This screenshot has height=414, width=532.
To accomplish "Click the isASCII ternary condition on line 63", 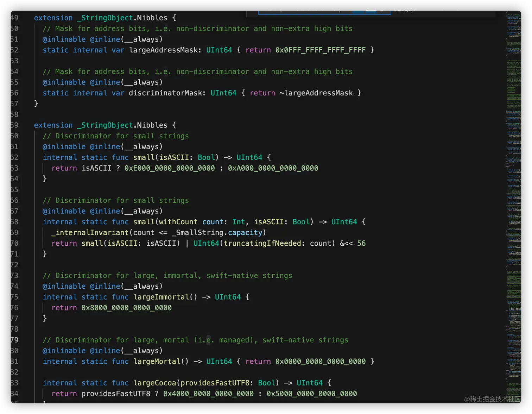I will 96,168.
